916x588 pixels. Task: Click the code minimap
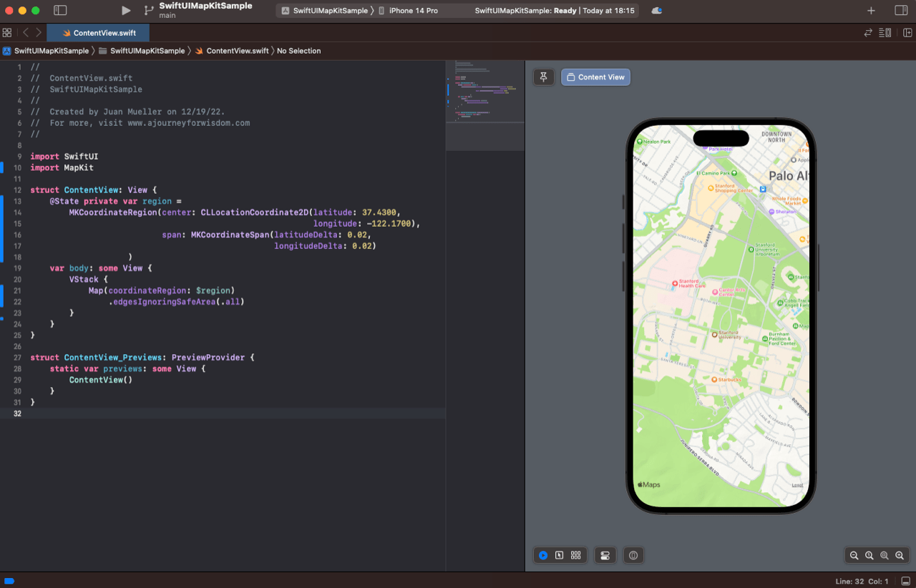[x=484, y=105]
